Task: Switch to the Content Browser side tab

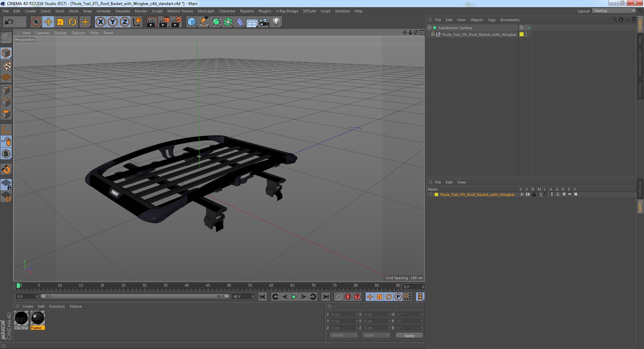Action: point(640,63)
